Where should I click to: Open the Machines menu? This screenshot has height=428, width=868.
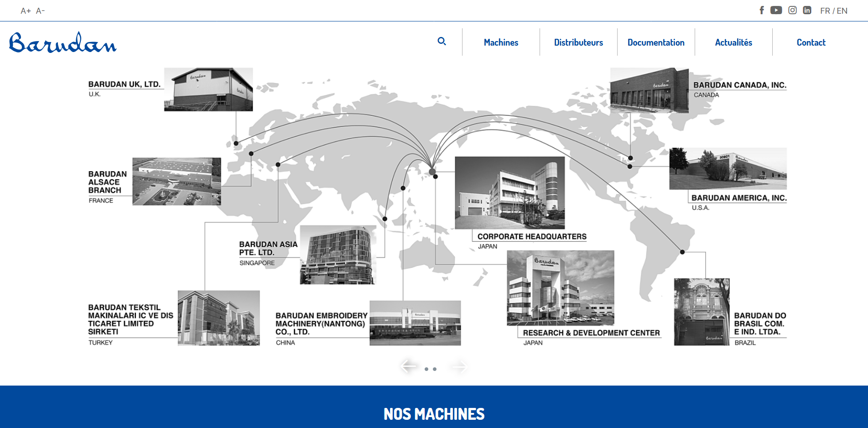(x=501, y=42)
